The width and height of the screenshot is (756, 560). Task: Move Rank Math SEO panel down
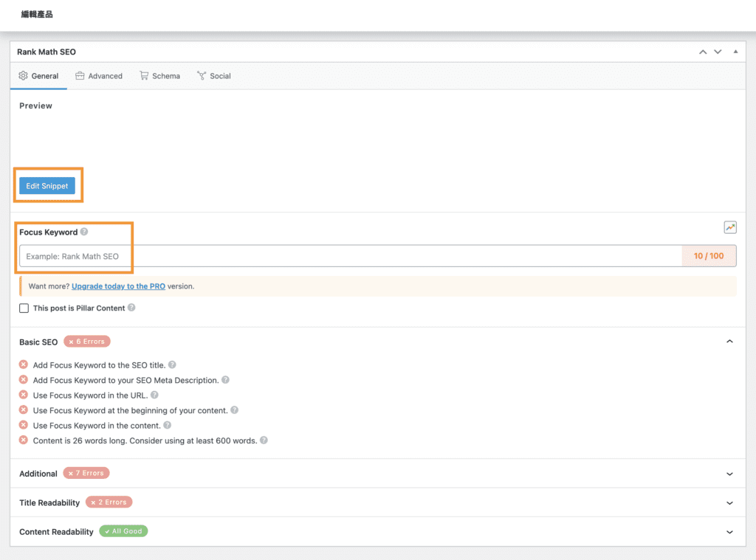coord(718,52)
